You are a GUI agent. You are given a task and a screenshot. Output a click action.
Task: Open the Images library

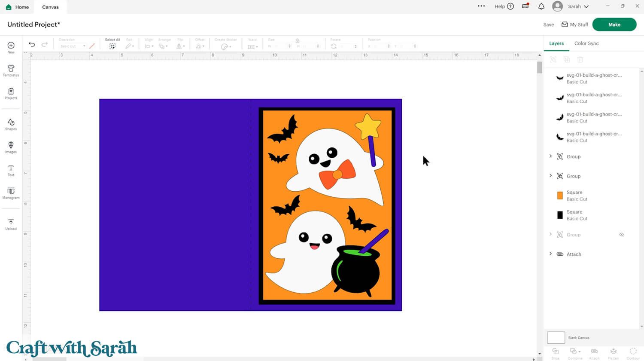(x=11, y=147)
